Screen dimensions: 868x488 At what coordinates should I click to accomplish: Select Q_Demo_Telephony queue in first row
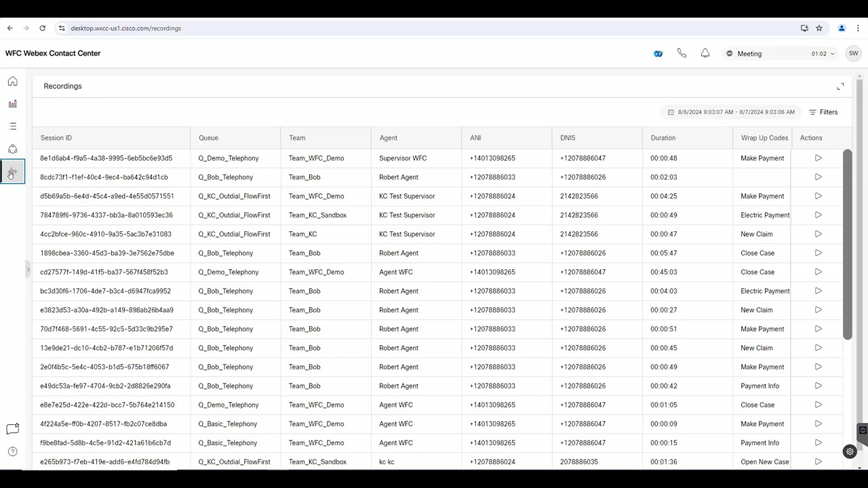229,158
